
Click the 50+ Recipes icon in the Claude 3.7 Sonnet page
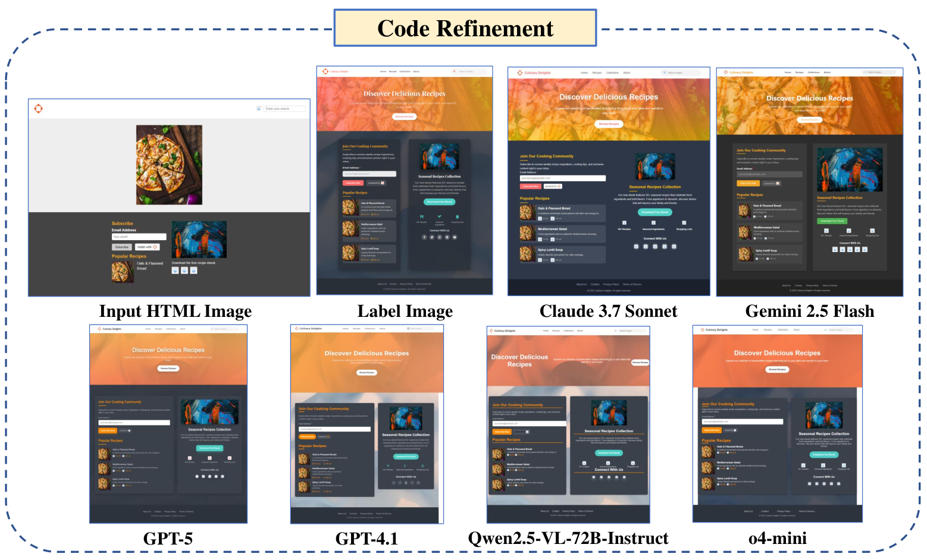point(624,223)
